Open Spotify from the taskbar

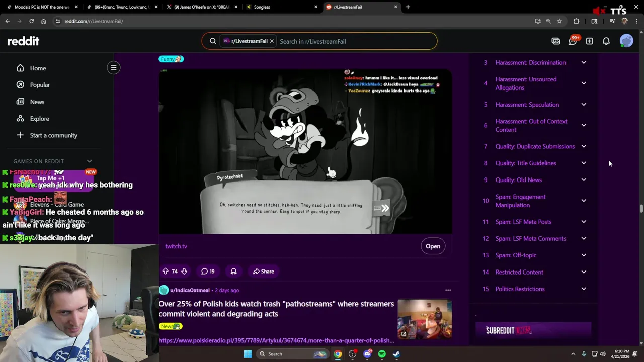coord(382,354)
